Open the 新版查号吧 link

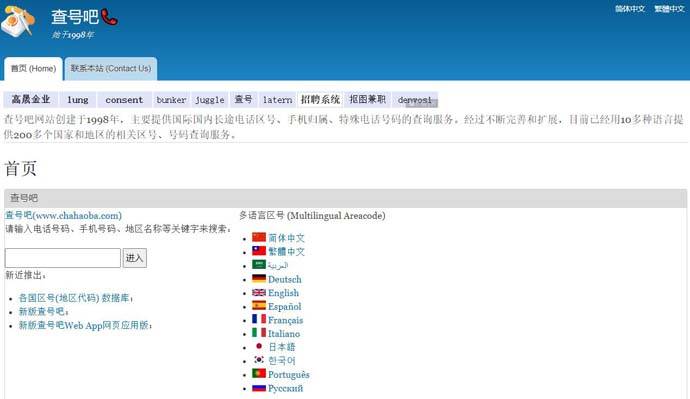coord(42,311)
